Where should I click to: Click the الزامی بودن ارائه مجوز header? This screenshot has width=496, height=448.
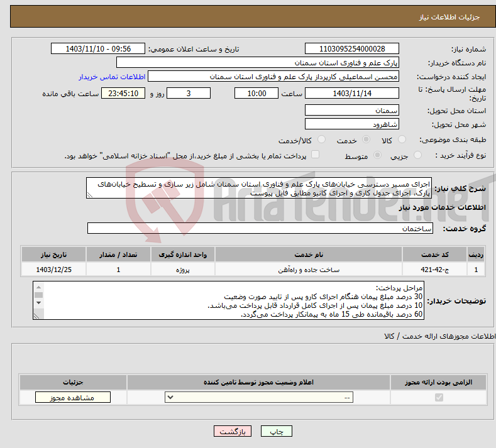point(438,382)
